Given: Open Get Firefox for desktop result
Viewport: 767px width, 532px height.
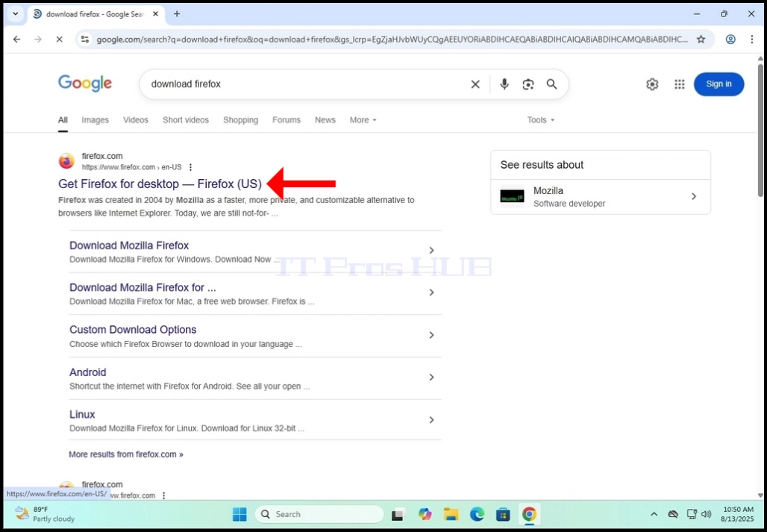Looking at the screenshot, I should click(x=160, y=184).
